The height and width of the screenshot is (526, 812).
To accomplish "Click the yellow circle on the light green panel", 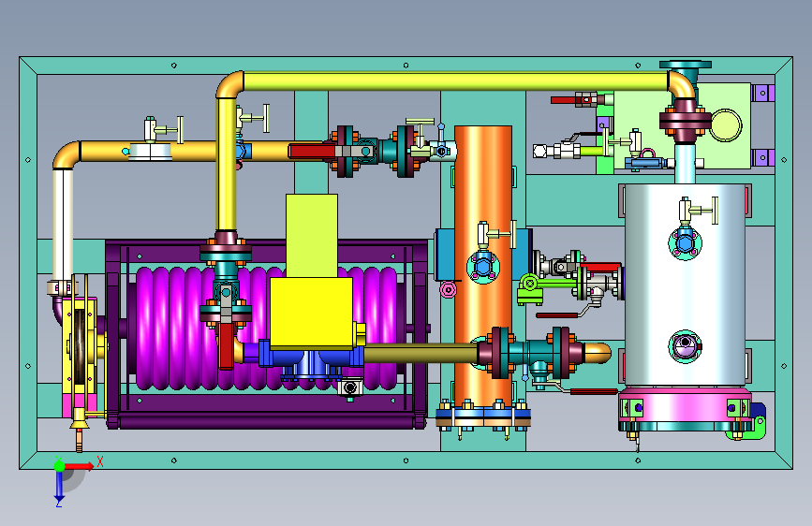I will pyautogui.click(x=726, y=125).
